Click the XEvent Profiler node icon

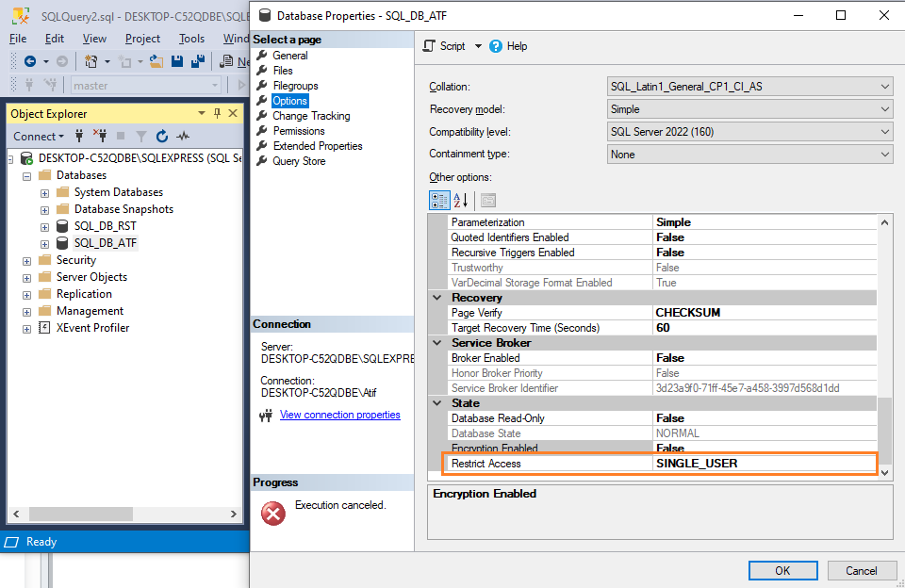tap(44, 328)
